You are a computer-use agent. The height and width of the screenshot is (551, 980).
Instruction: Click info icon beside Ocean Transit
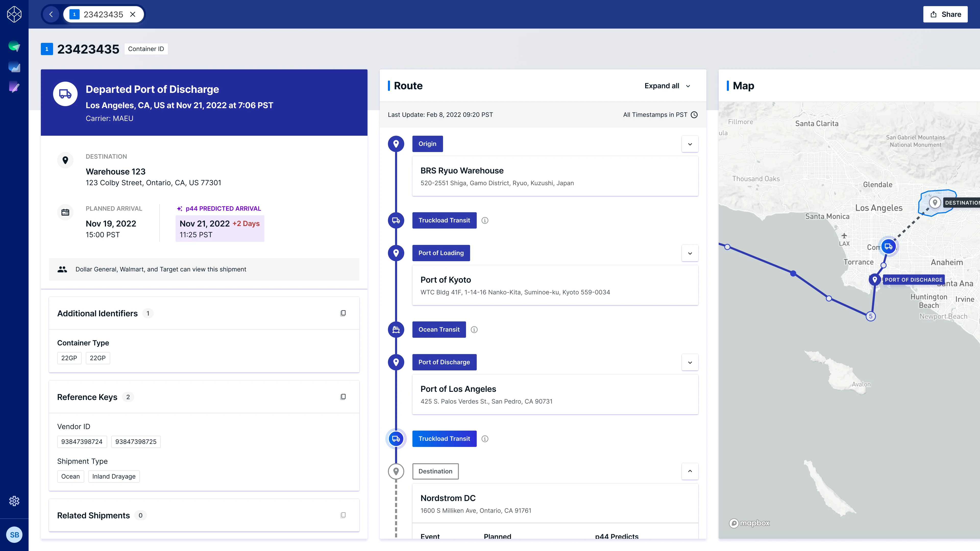coord(474,329)
